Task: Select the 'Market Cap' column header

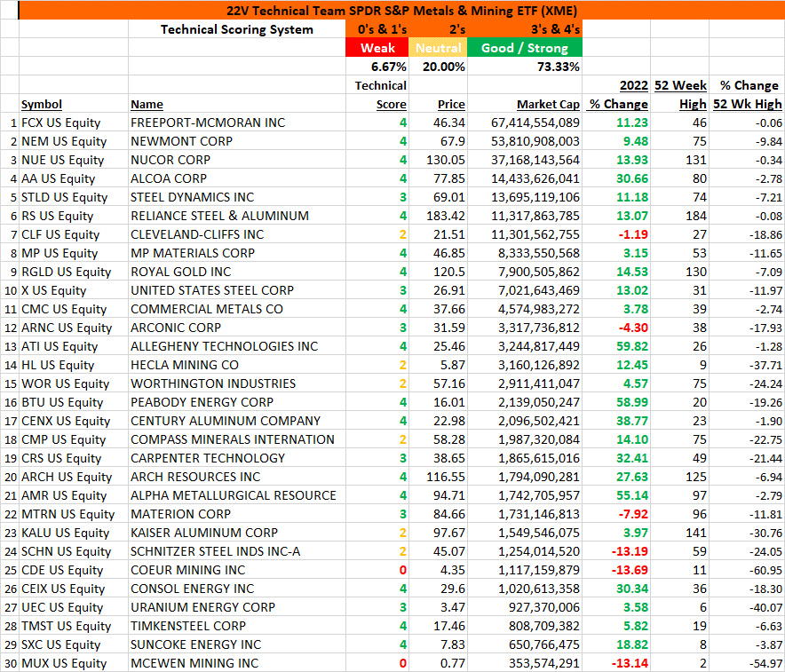Action: click(548, 104)
